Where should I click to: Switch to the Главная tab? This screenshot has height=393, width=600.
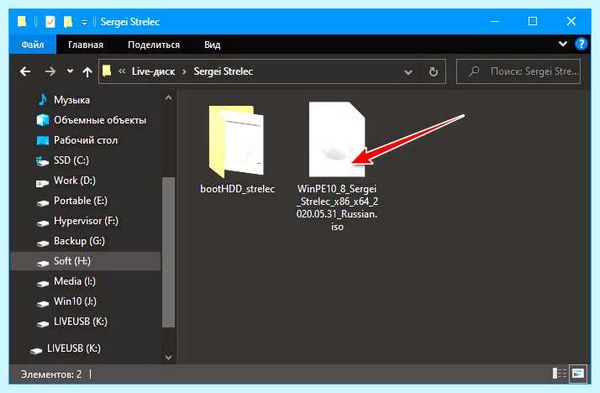point(86,45)
